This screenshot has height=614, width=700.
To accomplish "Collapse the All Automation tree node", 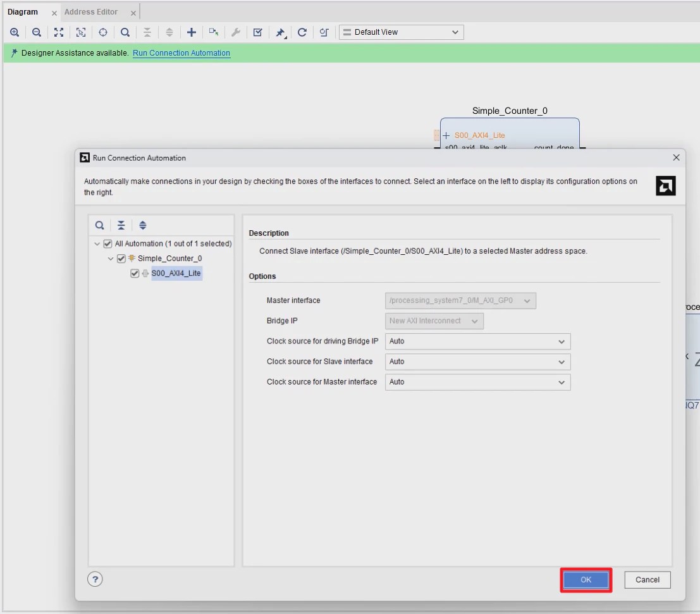I will coord(97,243).
